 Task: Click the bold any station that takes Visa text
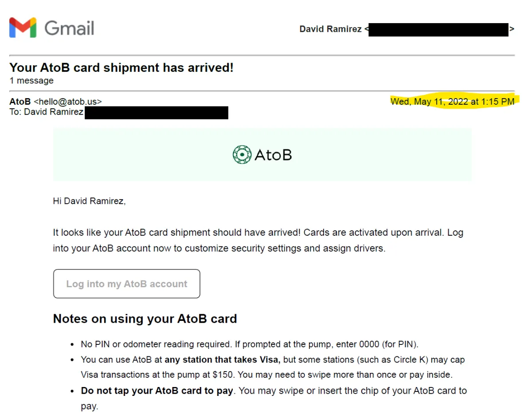coord(223,360)
